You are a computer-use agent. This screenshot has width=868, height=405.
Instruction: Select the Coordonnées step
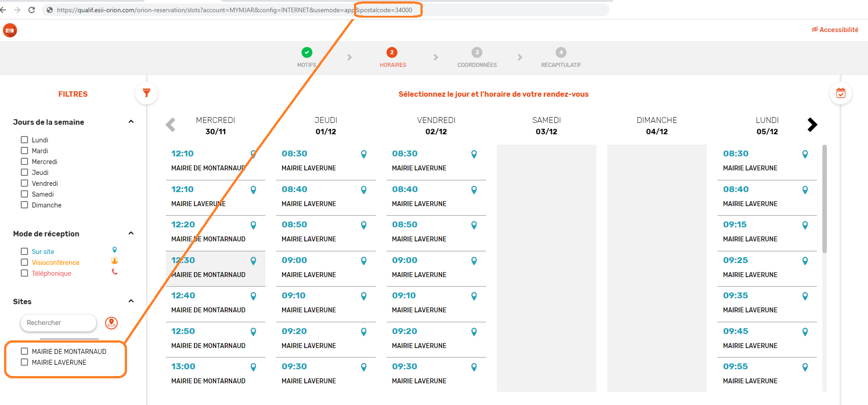[x=477, y=57]
